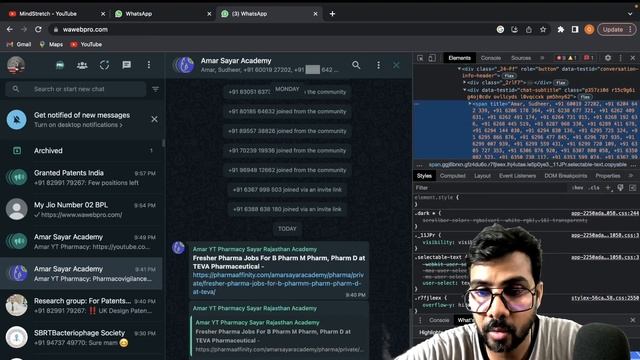Switch to DevTools Elements tab
Screen dimensions: 640x360
[460, 58]
